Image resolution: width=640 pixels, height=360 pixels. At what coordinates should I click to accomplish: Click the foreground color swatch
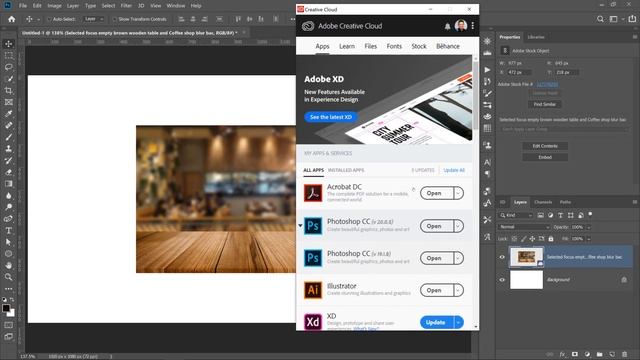click(x=6, y=308)
